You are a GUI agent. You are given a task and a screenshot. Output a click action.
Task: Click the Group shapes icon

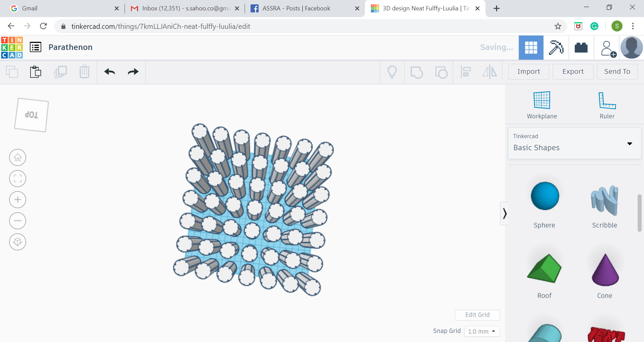point(417,72)
